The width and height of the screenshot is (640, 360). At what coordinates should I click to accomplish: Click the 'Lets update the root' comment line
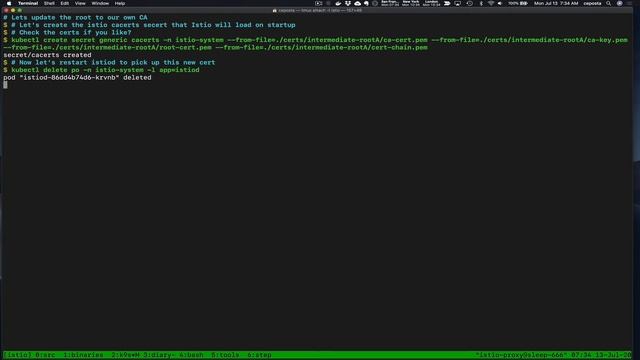76,18
